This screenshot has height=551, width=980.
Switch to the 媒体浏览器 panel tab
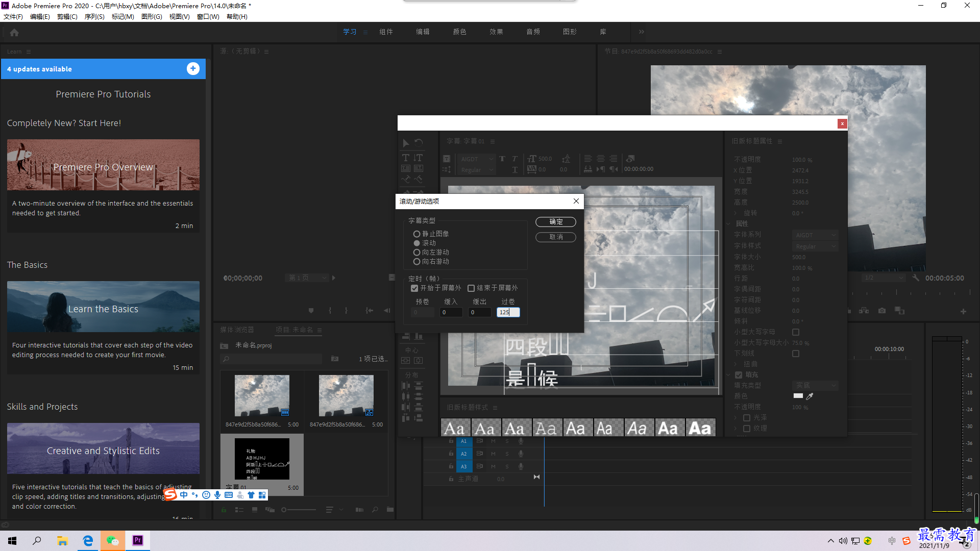237,330
